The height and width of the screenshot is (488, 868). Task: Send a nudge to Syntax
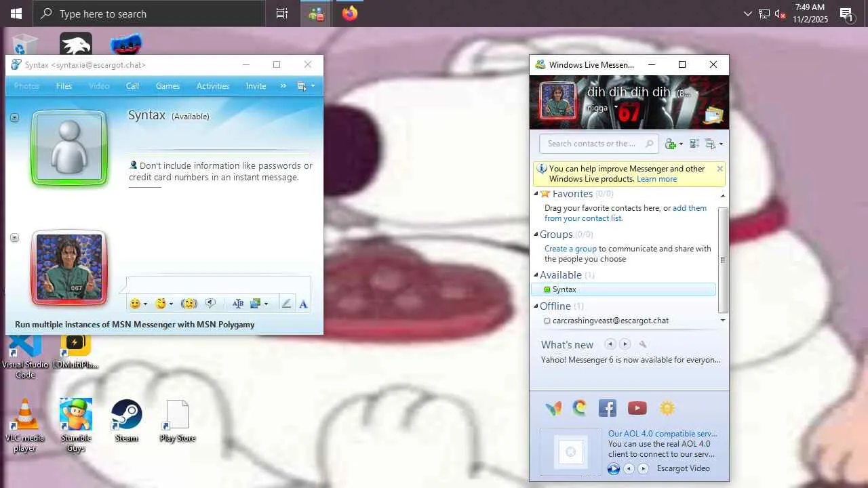pos(189,304)
